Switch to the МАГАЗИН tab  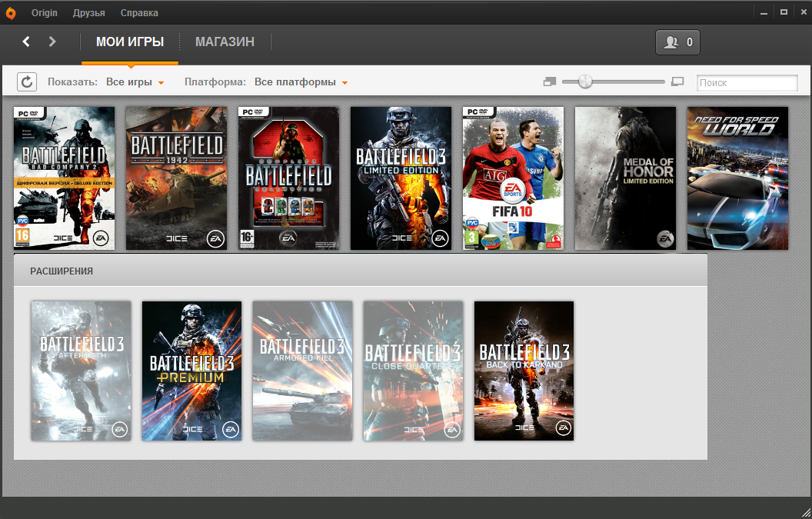[x=225, y=42]
